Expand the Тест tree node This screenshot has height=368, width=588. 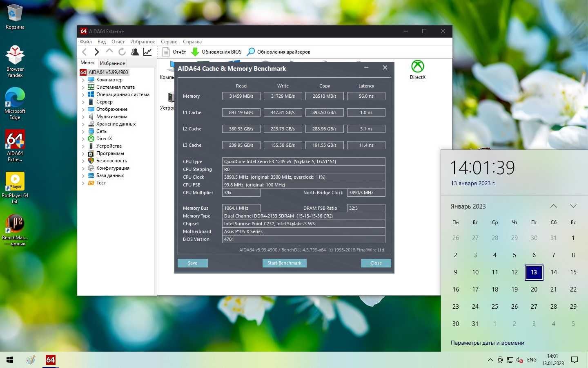pos(83,183)
